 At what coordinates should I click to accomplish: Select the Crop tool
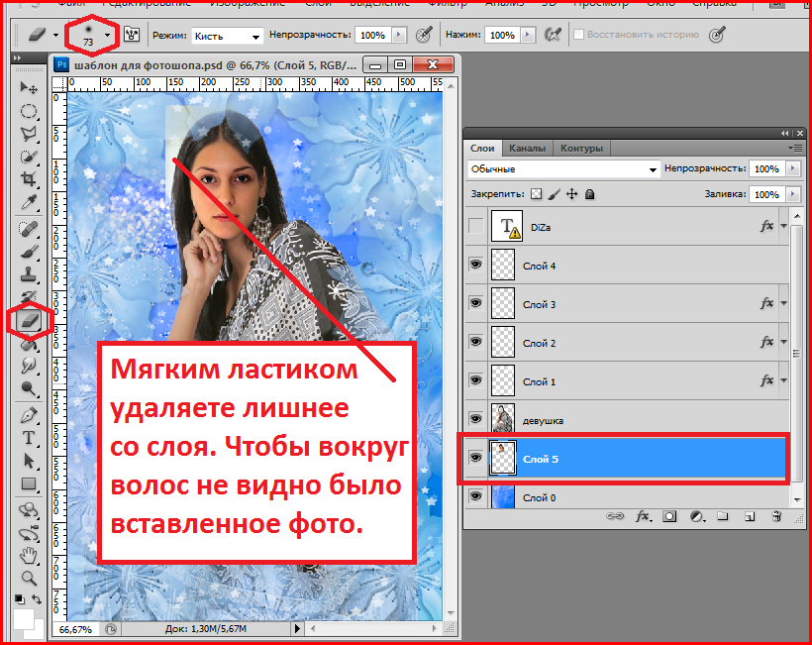click(29, 179)
